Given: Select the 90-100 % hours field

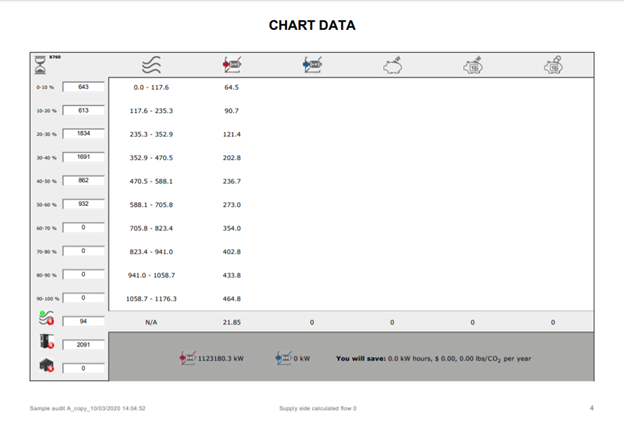Looking at the screenshot, I should coord(84,298).
